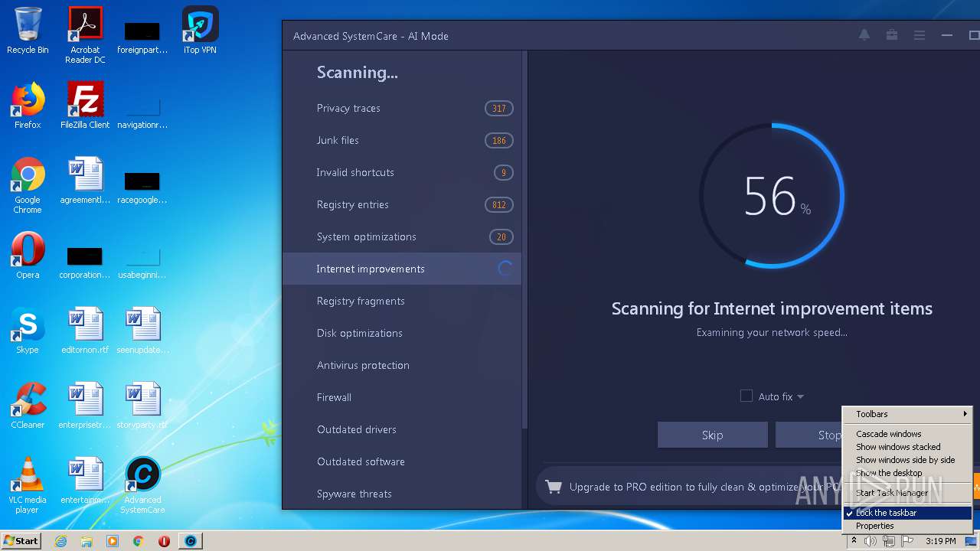Click the Stop button
The image size is (980, 551).
coord(829,435)
